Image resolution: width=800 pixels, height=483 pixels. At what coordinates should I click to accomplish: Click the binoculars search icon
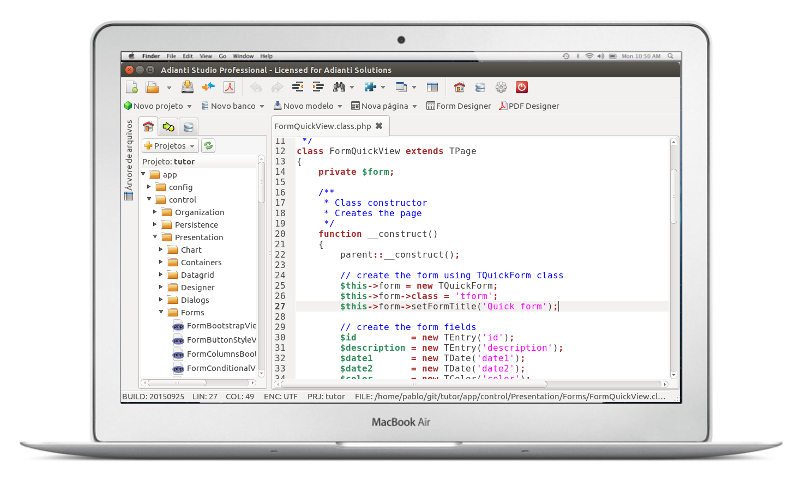(339, 87)
